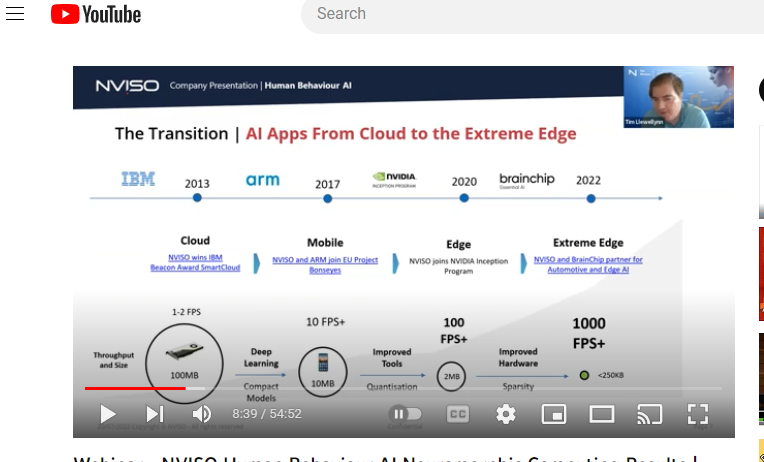Play the paused video
Screen dimensions: 764x462
pyautogui.click(x=108, y=414)
